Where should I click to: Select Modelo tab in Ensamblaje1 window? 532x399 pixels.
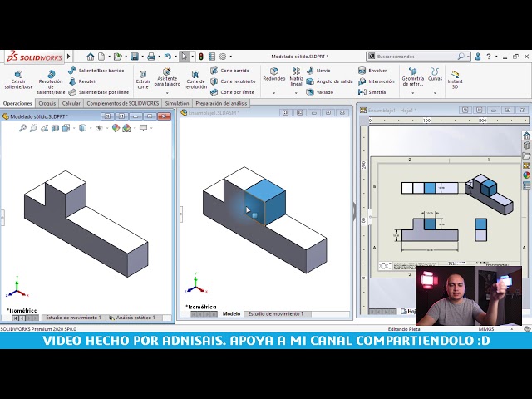(x=231, y=314)
